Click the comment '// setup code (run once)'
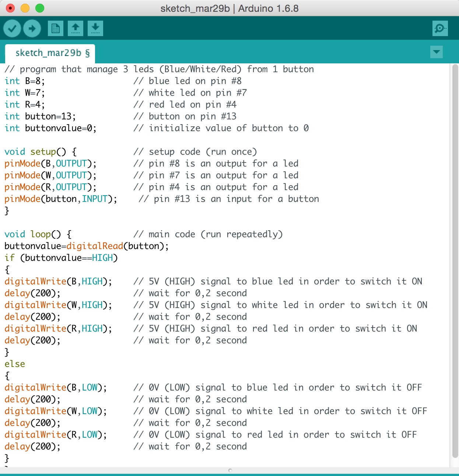The image size is (459, 476). [195, 152]
